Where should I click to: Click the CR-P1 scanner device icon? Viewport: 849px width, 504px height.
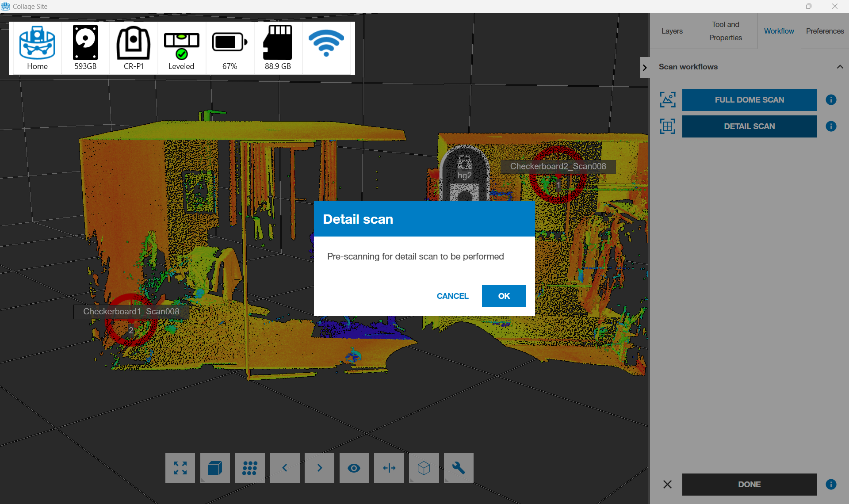click(x=133, y=43)
